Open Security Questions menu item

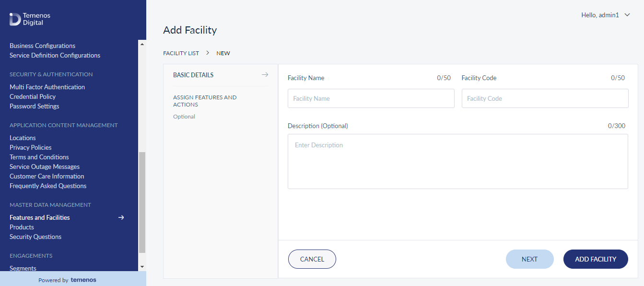coord(35,237)
